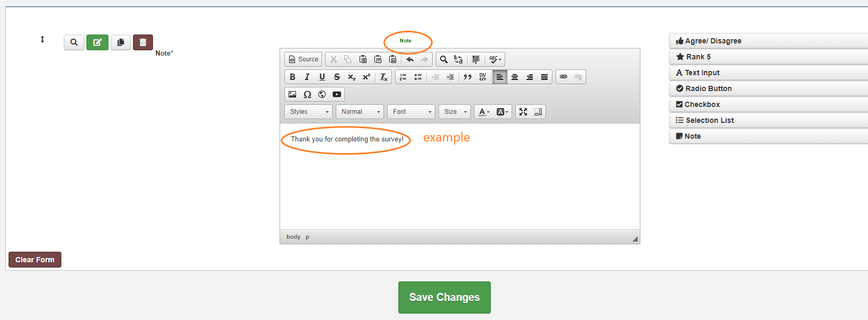The image size is (868, 320).
Task: Open the Size dropdown
Action: [454, 112]
